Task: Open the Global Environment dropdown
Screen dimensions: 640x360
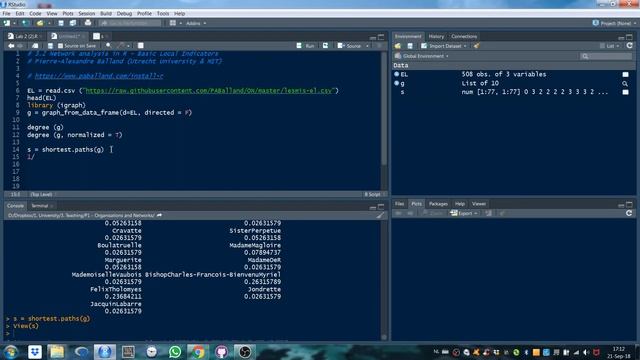Action: 422,56
